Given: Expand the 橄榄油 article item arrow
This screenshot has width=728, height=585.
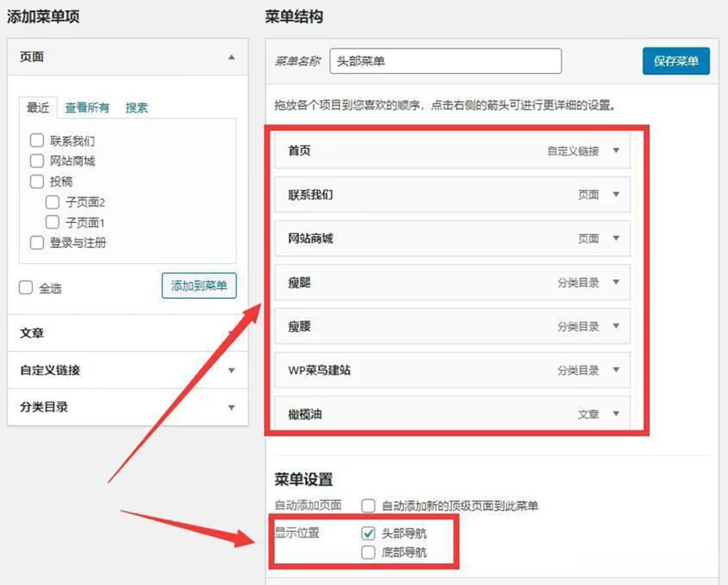Looking at the screenshot, I should (x=616, y=414).
